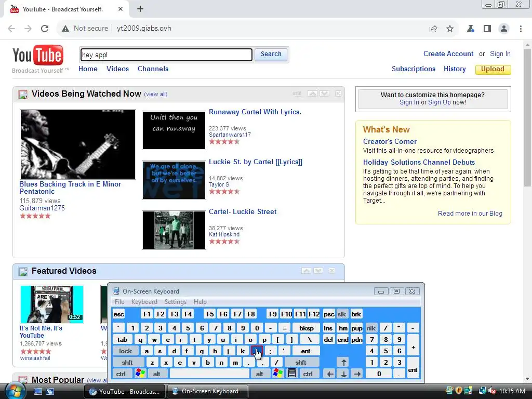
Task: Toggle the left shft key
Action: pos(127,362)
